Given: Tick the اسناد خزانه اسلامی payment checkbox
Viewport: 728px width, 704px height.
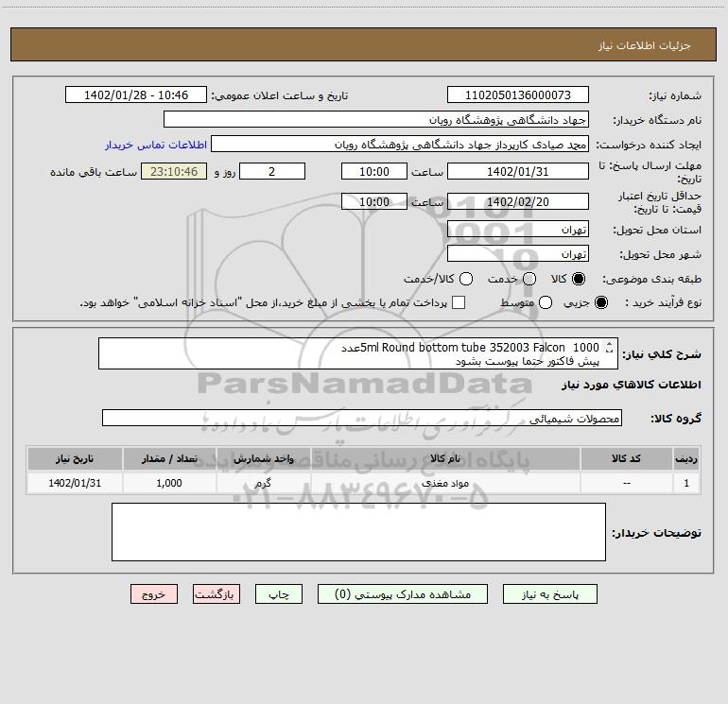Looking at the screenshot, I should [x=459, y=302].
